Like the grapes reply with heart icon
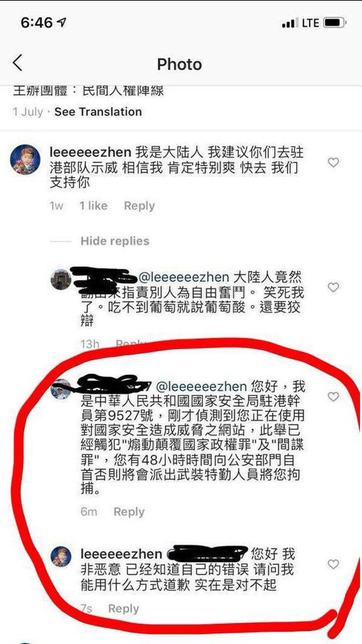The height and width of the screenshot is (644, 362). 333,287
